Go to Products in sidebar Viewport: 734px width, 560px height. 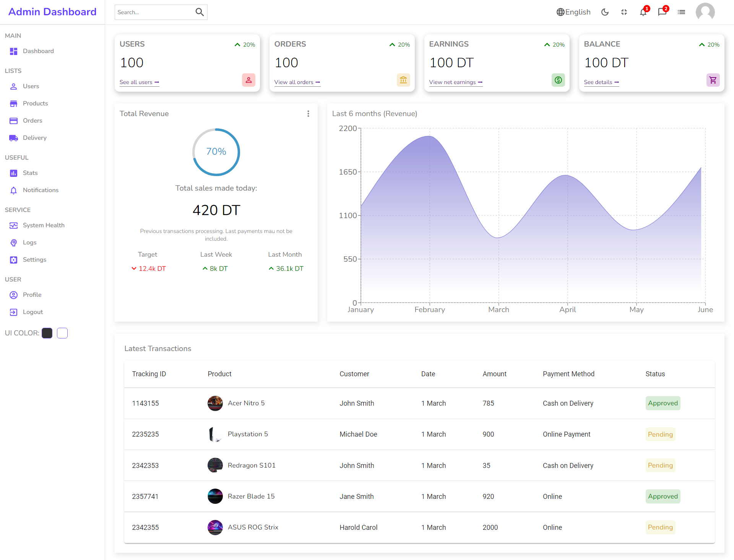coord(35,104)
